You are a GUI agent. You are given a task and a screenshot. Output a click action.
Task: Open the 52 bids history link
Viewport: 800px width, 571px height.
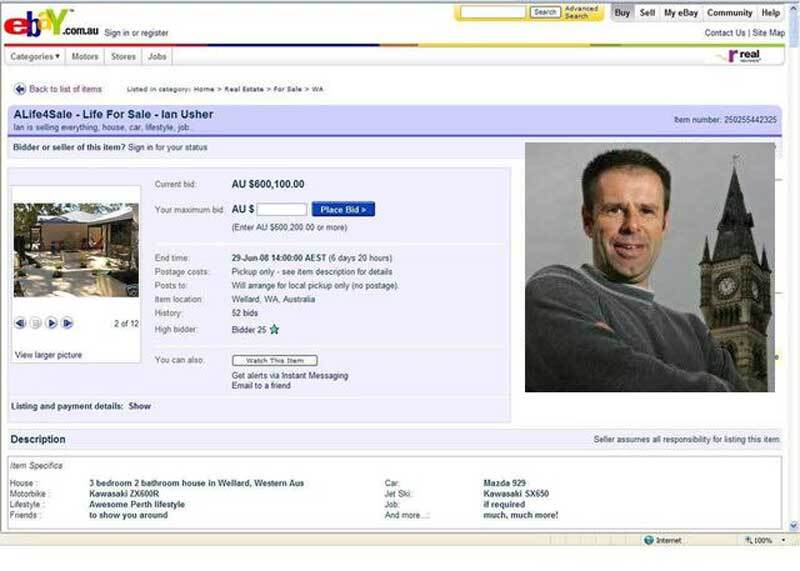click(245, 313)
